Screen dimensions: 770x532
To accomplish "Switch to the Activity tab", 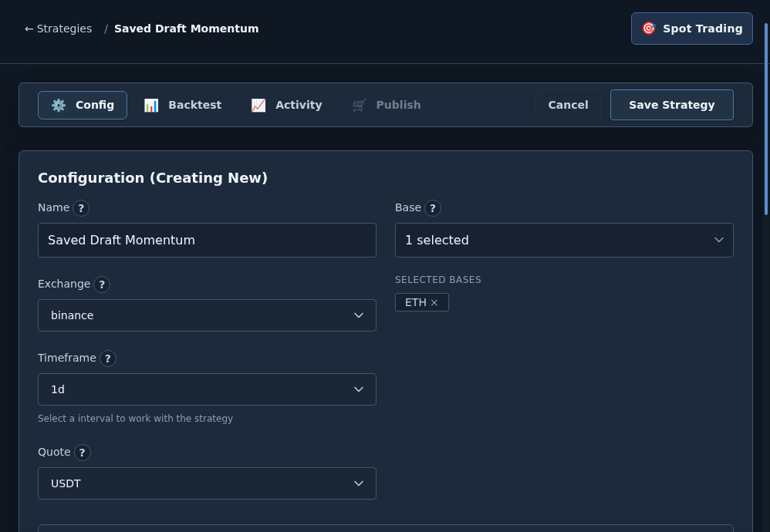I will point(287,105).
